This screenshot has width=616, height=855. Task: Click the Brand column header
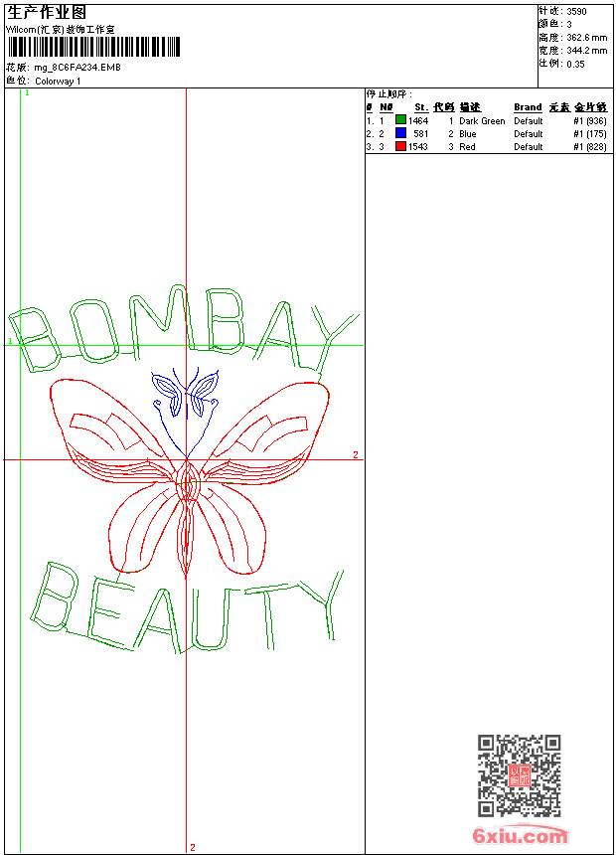528,107
